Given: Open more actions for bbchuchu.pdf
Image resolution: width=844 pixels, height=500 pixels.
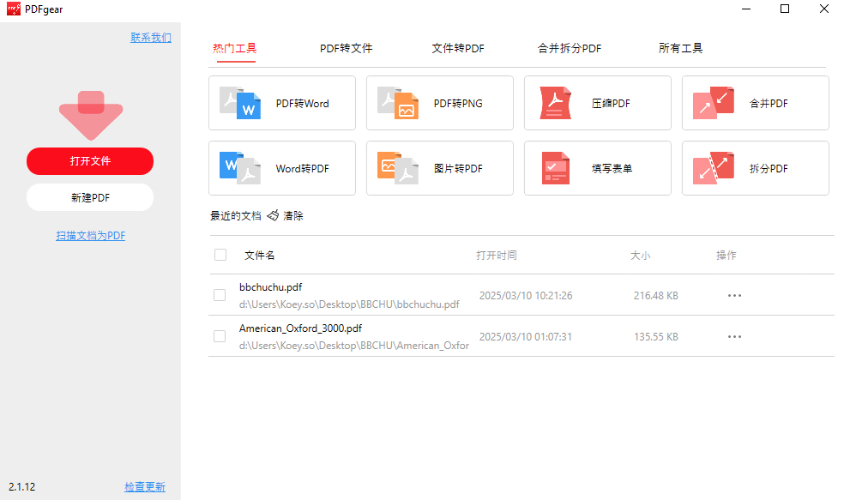Looking at the screenshot, I should coord(734,295).
